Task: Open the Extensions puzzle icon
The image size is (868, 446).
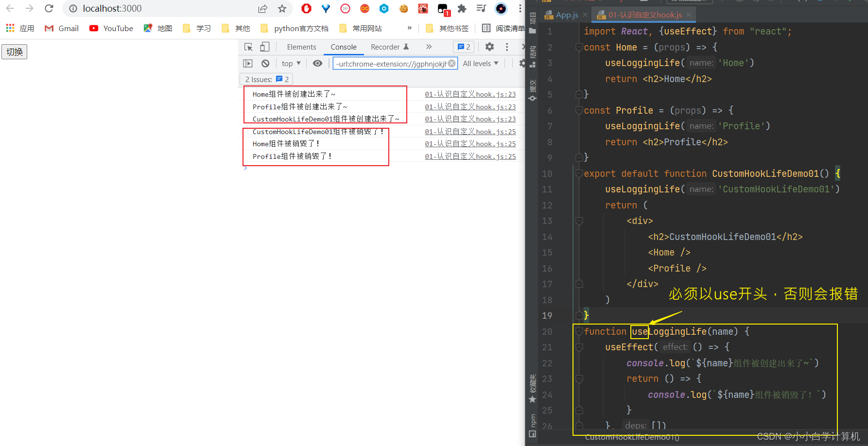Action: coord(462,8)
